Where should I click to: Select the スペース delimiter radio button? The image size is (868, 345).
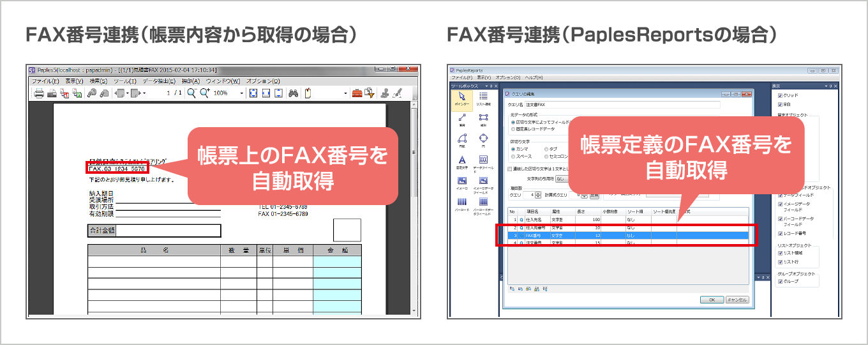(x=513, y=157)
